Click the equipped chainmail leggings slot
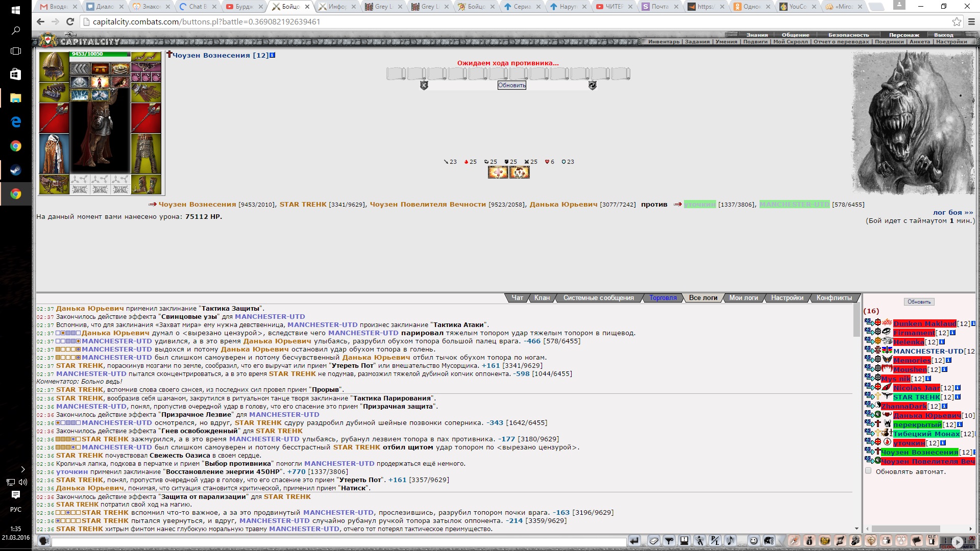This screenshot has height=551, width=980. tap(146, 154)
